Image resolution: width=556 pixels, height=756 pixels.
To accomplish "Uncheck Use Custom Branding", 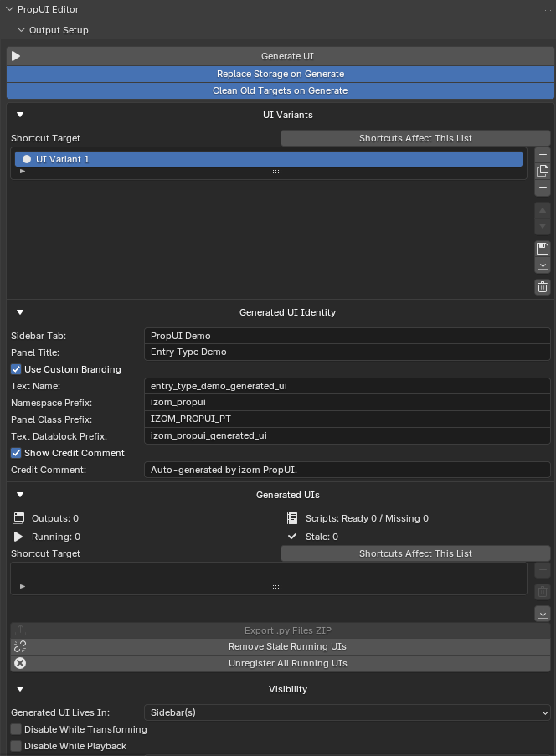I will pos(16,369).
